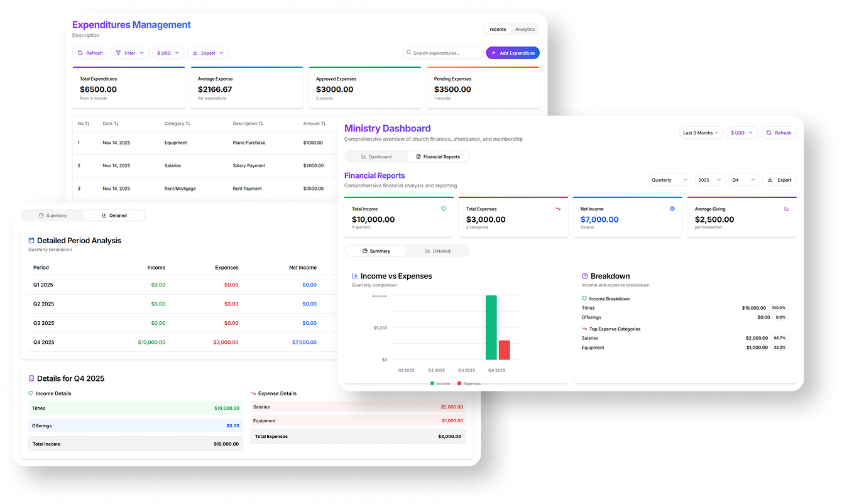
Task: Open the Last 3 Months dropdown
Action: (x=701, y=133)
